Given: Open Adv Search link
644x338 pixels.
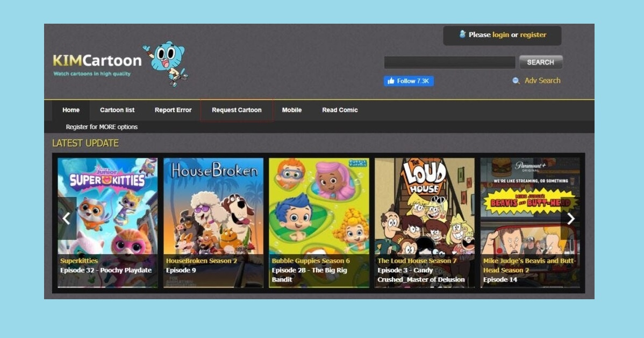Looking at the screenshot, I should click(x=542, y=81).
